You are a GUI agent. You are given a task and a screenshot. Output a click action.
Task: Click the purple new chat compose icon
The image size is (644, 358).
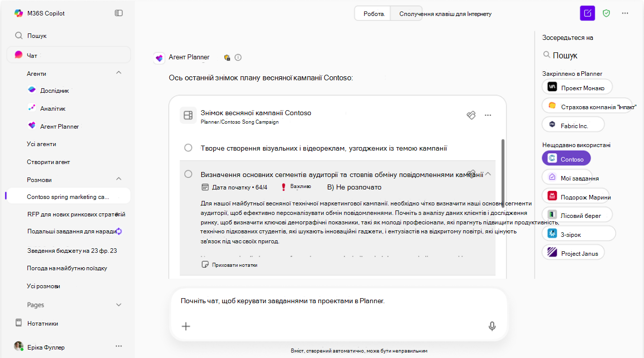[588, 13]
